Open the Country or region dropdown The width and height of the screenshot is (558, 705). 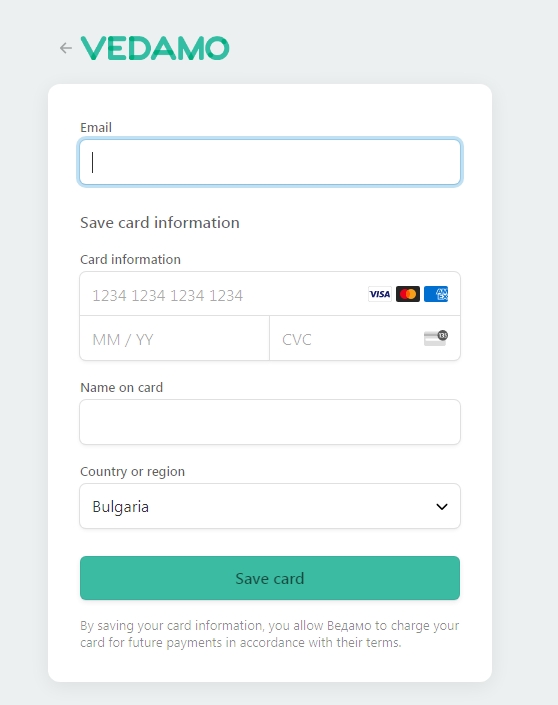point(270,506)
